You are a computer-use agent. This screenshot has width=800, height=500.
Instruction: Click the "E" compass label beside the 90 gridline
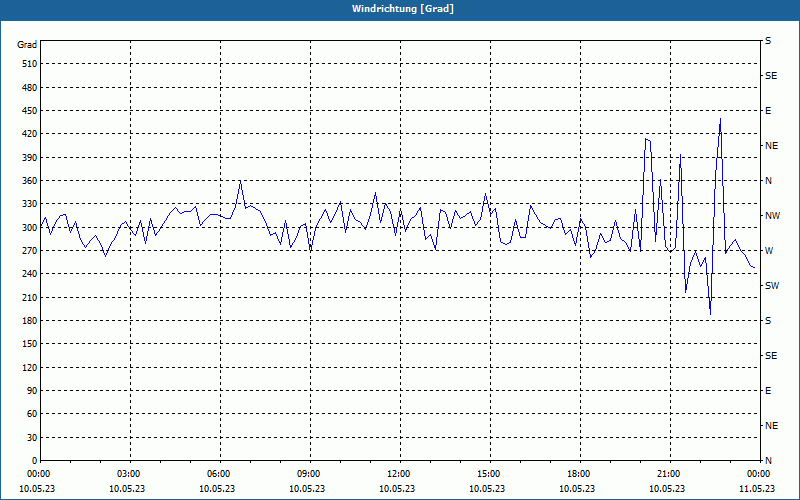tap(768, 391)
